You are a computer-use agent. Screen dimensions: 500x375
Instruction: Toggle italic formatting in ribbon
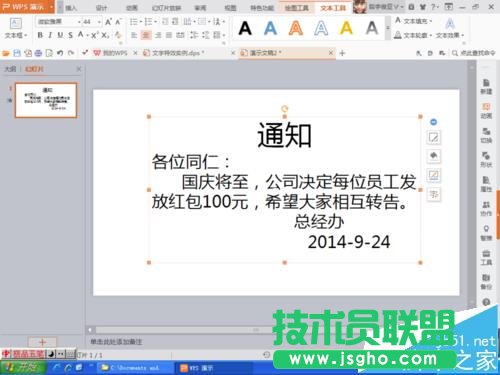[50, 35]
